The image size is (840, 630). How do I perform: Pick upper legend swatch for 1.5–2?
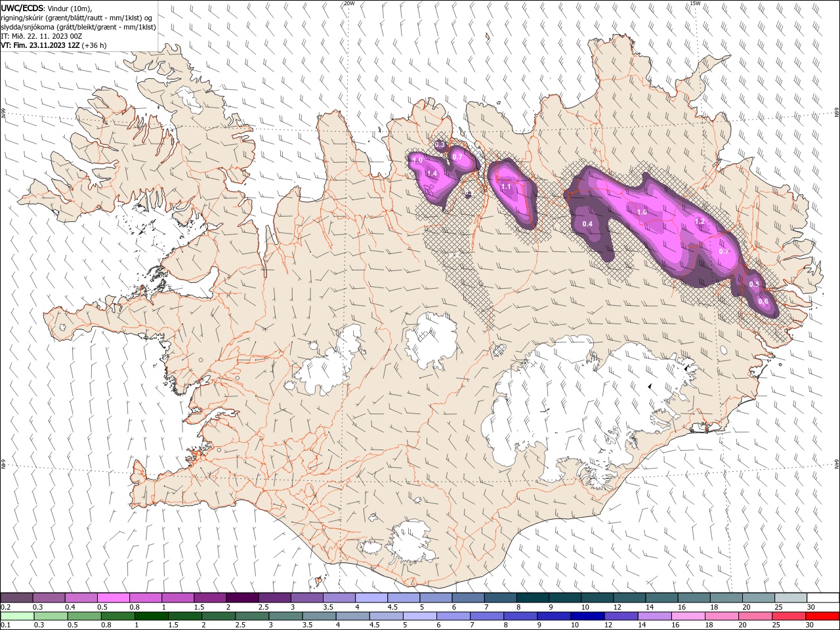(210, 598)
